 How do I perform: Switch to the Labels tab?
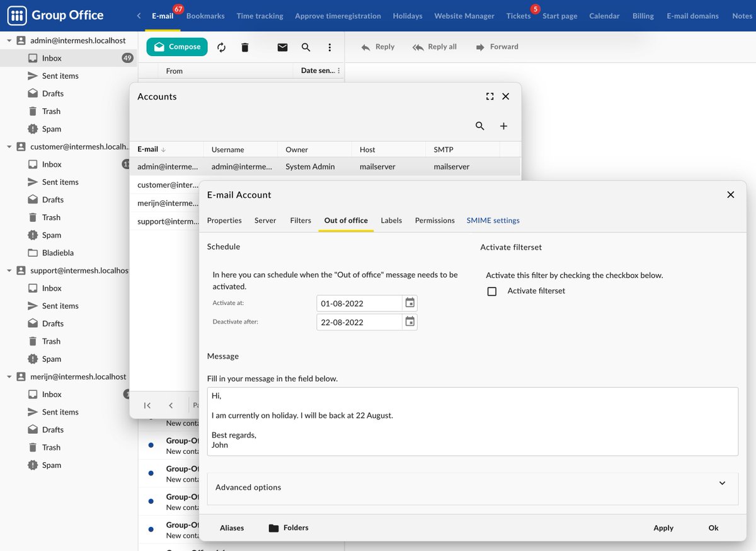click(x=391, y=221)
